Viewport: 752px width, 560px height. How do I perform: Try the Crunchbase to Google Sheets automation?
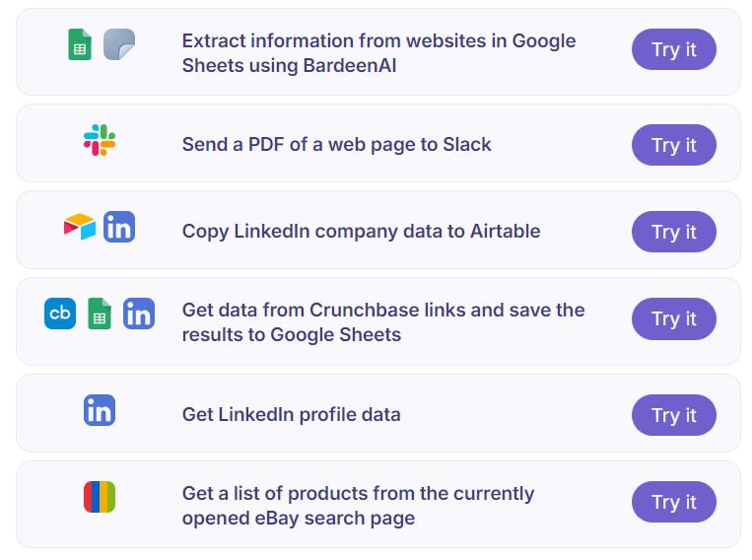pos(674,318)
